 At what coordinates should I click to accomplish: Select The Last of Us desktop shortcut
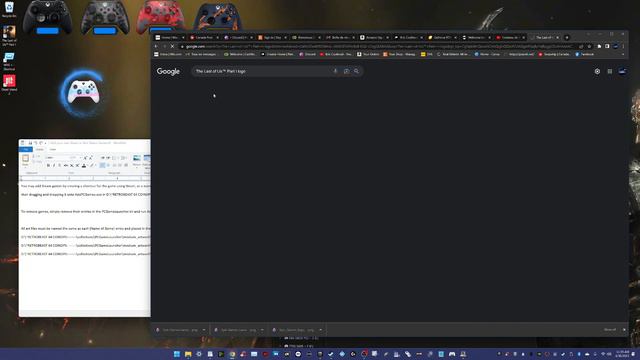point(9,36)
